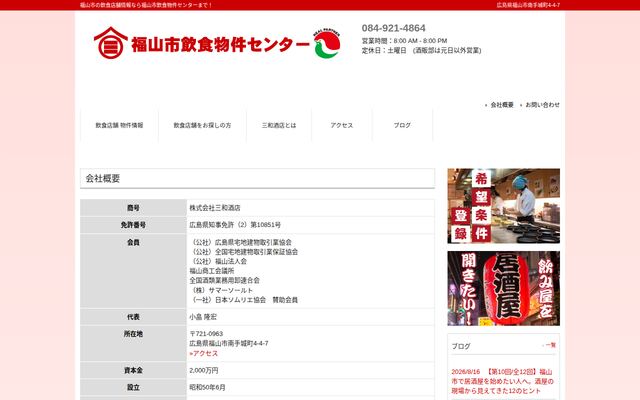640x400 pixels.
Task: Select （公社）福山法人会 entry
Action: 218,261
